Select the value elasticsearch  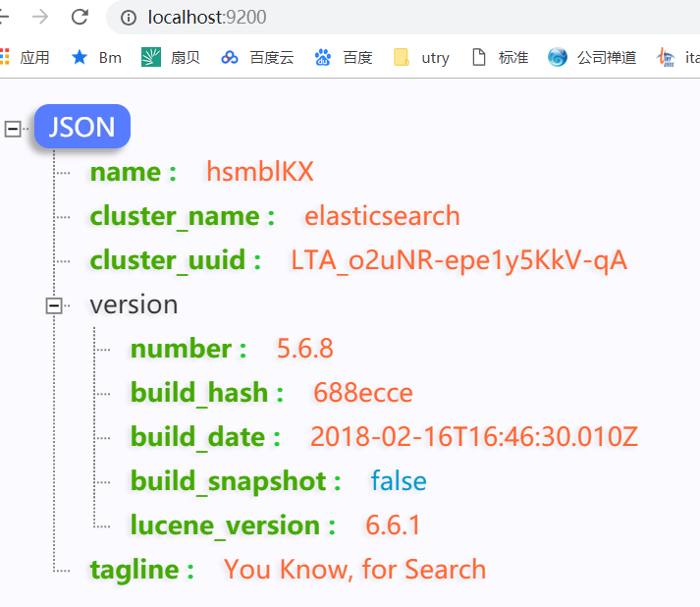pyautogui.click(x=382, y=216)
